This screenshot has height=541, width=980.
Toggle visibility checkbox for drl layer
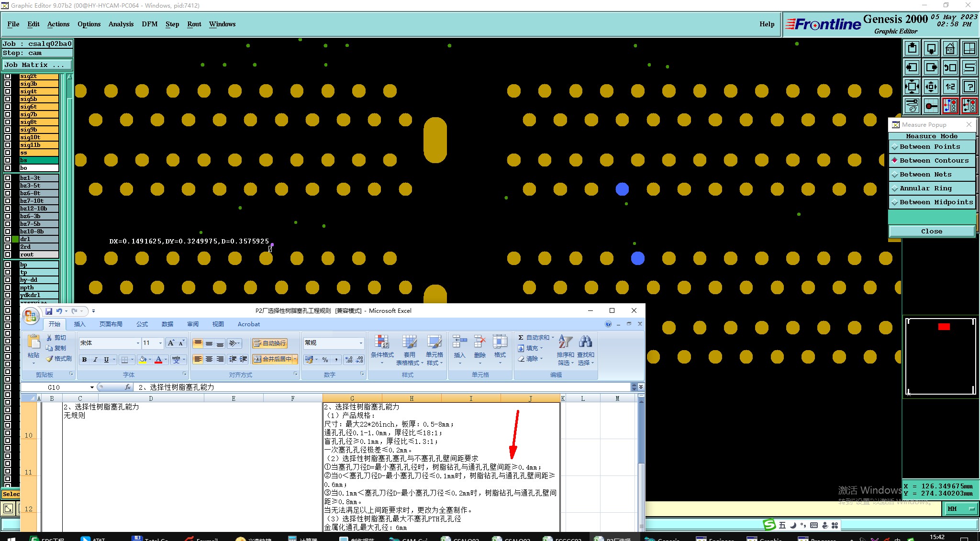click(x=8, y=239)
